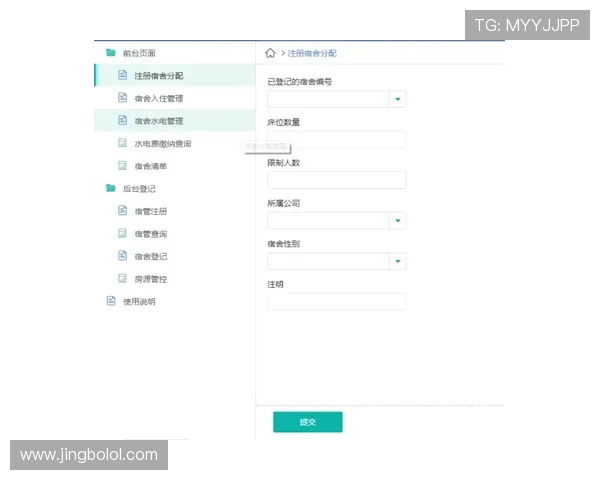Image resolution: width=600 pixels, height=480 pixels.
Task: Click the document icon beside 宿舍入住管理
Action: [x=122, y=98]
